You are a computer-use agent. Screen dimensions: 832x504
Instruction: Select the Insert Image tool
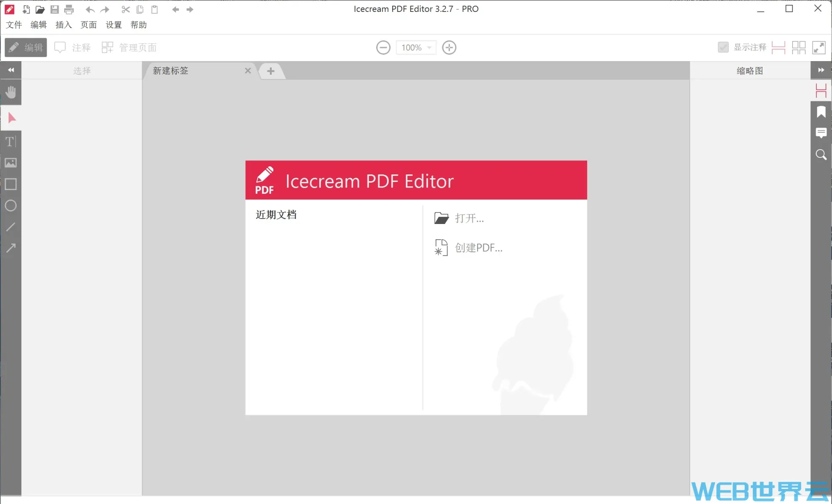[11, 163]
